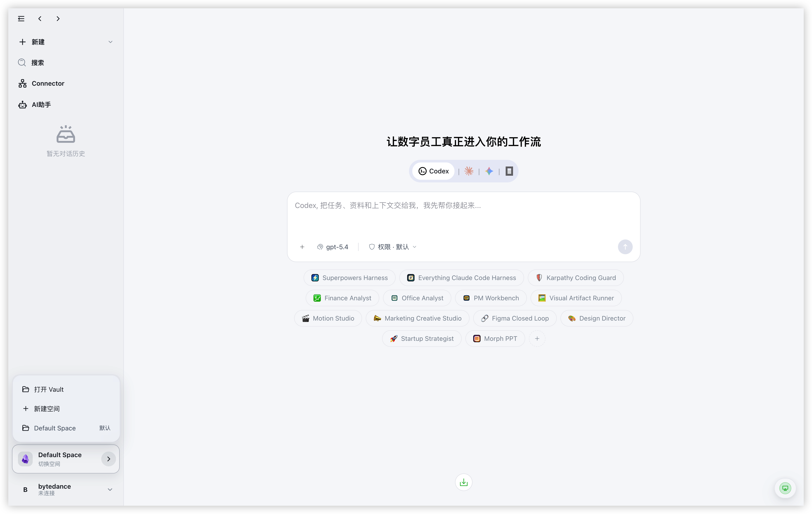This screenshot has height=514, width=812.
Task: Collapse the sidebar with the menu icon
Action: (21, 19)
